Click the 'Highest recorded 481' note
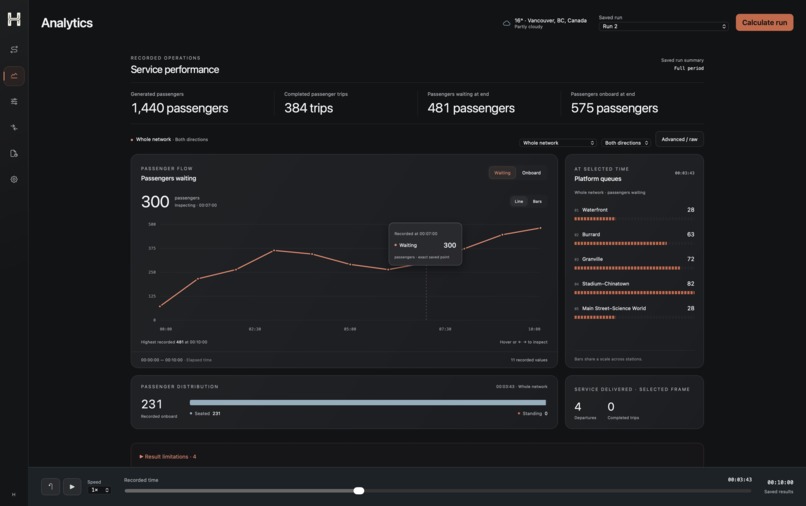This screenshot has width=806, height=506. 174,342
